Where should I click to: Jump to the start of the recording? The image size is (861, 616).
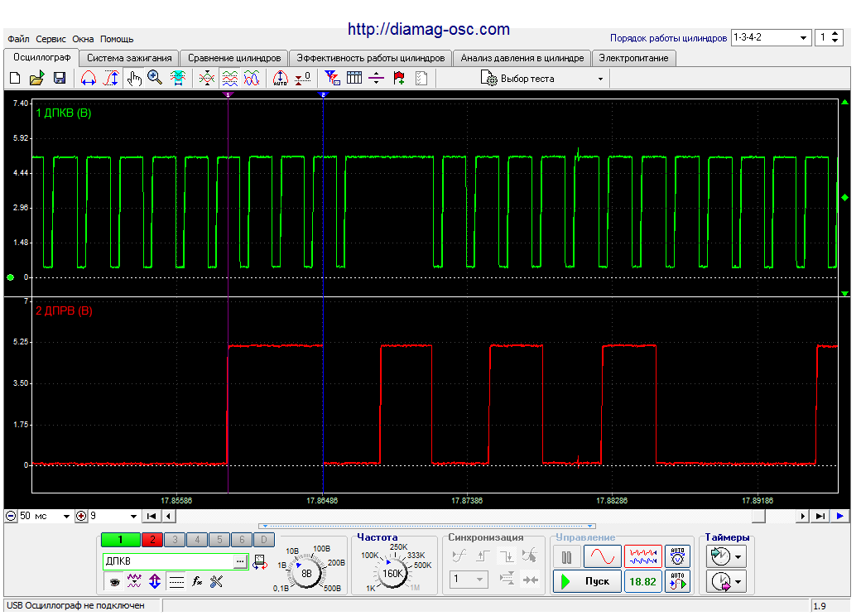click(152, 516)
